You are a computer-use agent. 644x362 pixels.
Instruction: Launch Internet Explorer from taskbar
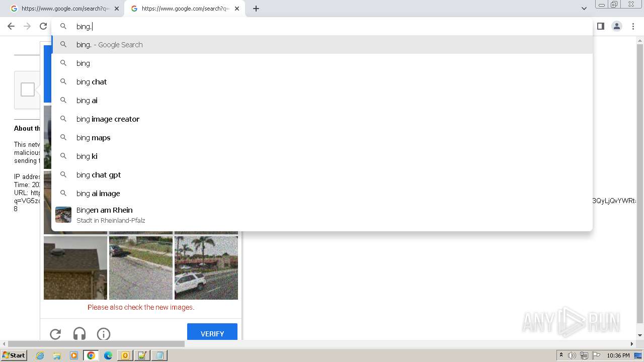40,355
